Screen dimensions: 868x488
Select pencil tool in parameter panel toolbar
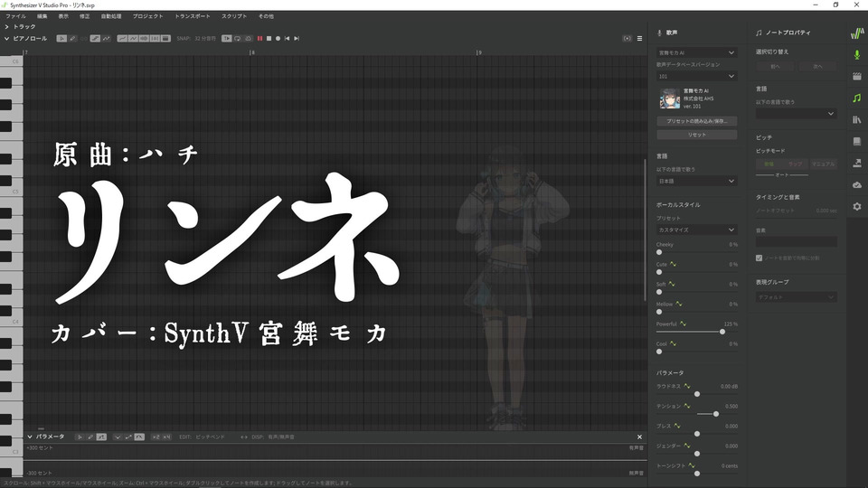(x=90, y=437)
